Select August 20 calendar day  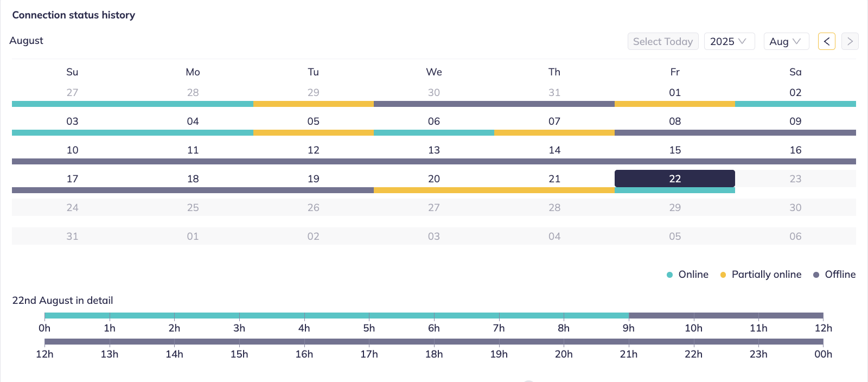pyautogui.click(x=433, y=179)
